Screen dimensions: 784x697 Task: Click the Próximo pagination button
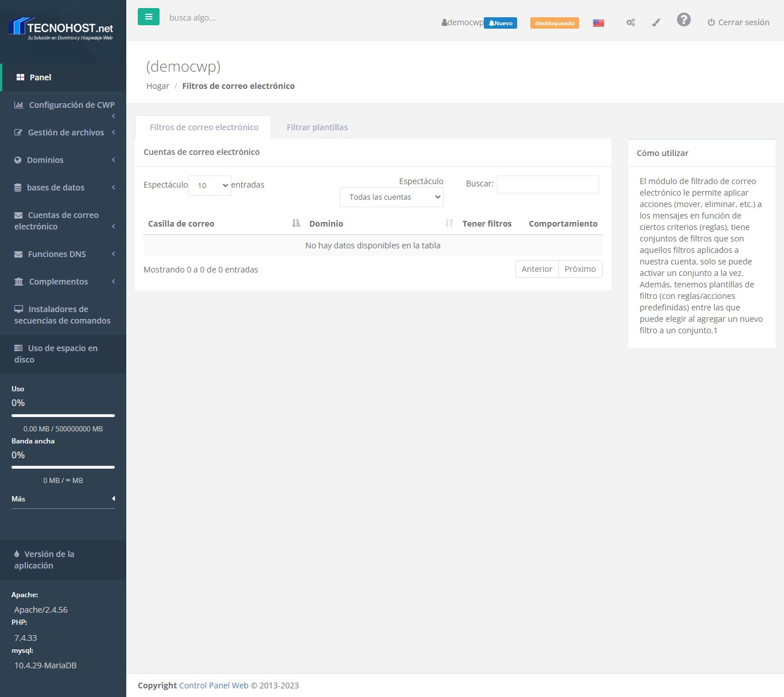tap(580, 269)
